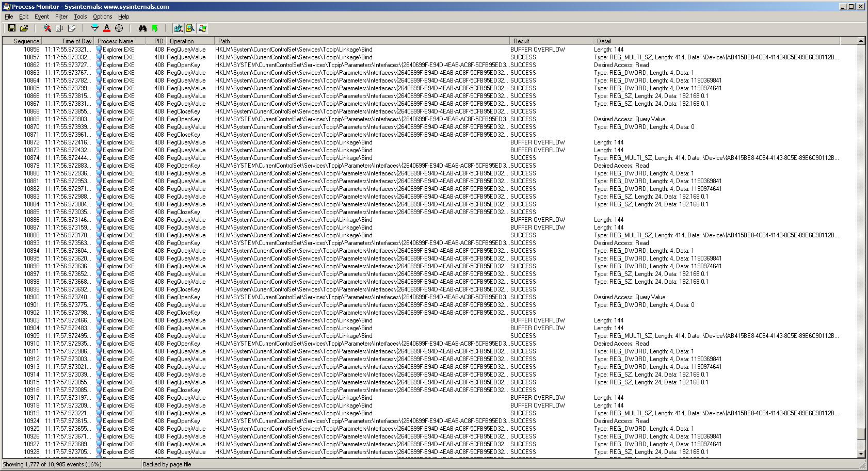
Task: Click the Include Process From Window target icon
Action: [x=119, y=28]
